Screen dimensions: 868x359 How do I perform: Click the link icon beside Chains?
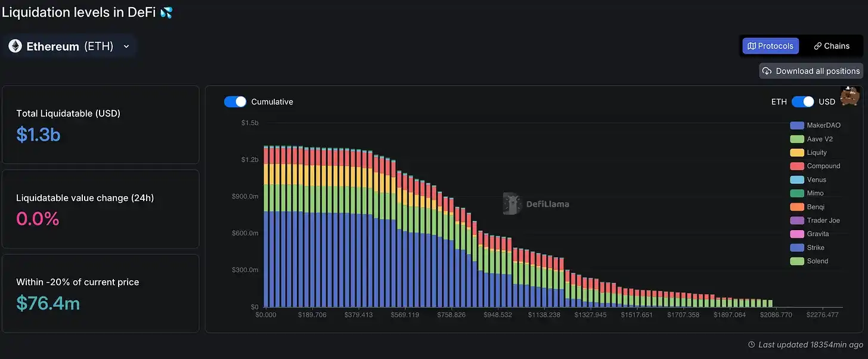tap(817, 46)
